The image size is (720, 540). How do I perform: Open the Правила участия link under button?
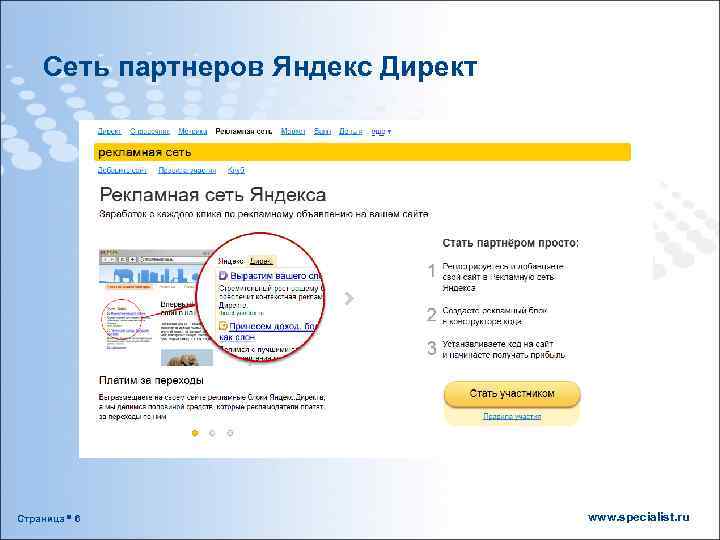(512, 416)
